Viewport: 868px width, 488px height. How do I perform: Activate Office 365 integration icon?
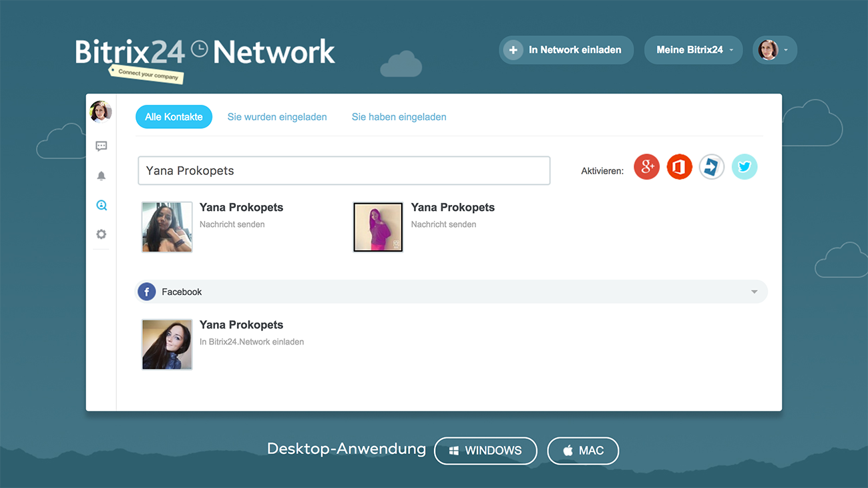coord(679,167)
